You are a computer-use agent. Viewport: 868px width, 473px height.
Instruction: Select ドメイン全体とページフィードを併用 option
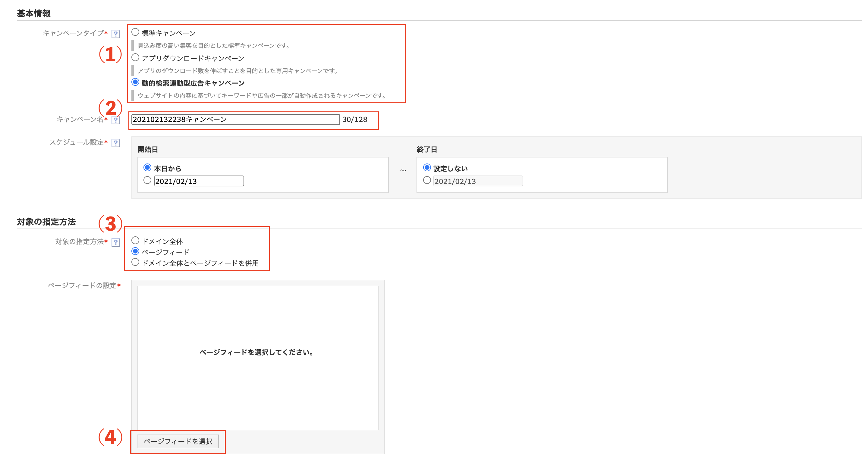(135, 263)
